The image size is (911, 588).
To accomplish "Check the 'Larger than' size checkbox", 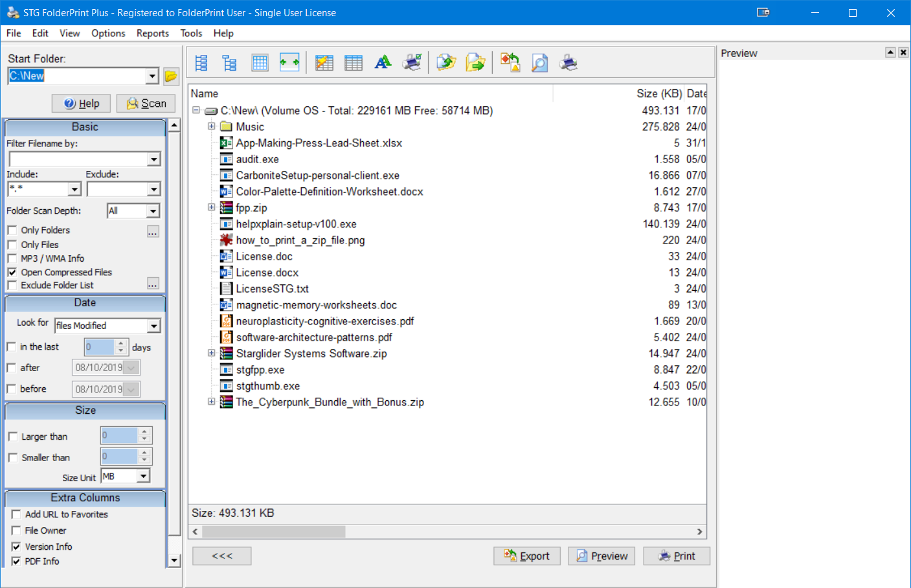I will [x=12, y=436].
